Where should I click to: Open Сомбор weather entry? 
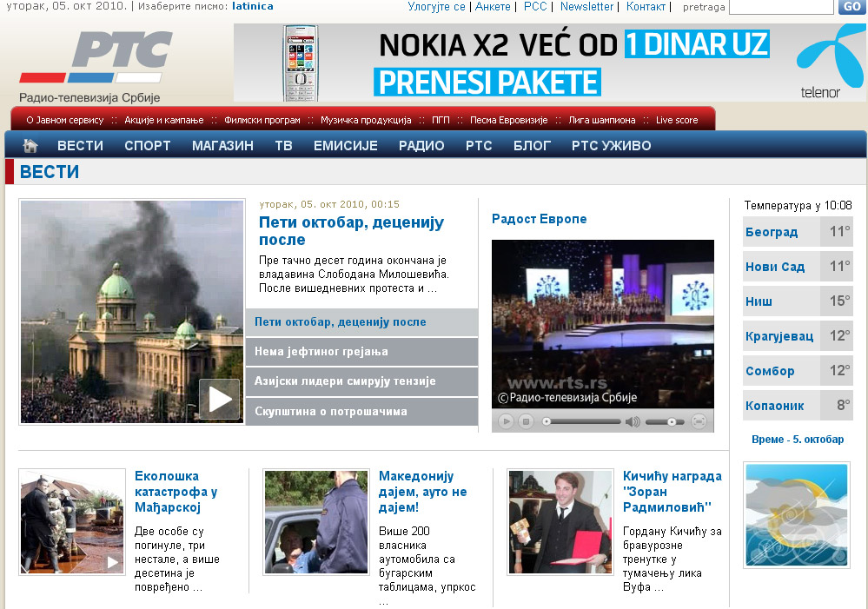pyautogui.click(x=798, y=371)
